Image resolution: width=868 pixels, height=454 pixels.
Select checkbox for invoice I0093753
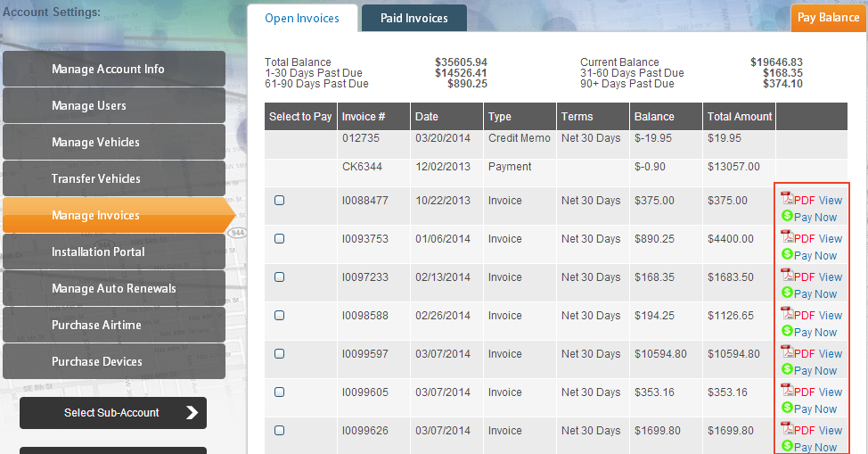click(280, 238)
